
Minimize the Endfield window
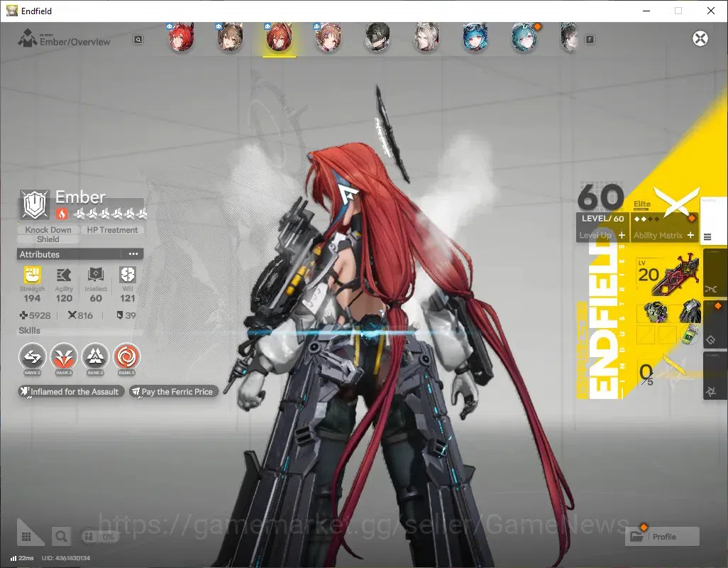point(646,11)
